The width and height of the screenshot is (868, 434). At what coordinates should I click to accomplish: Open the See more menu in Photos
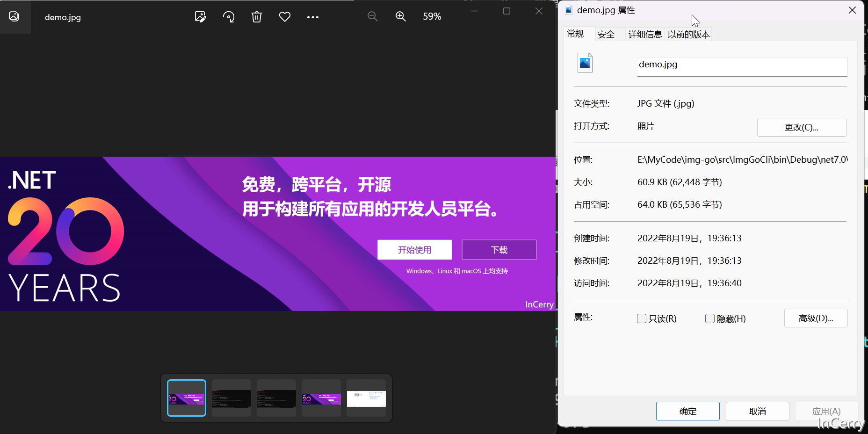[313, 17]
